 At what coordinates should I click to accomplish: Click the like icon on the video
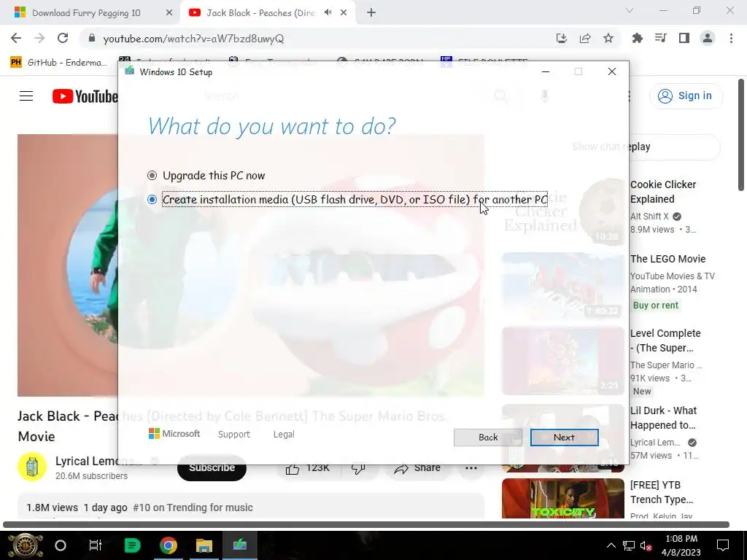[x=293, y=470]
